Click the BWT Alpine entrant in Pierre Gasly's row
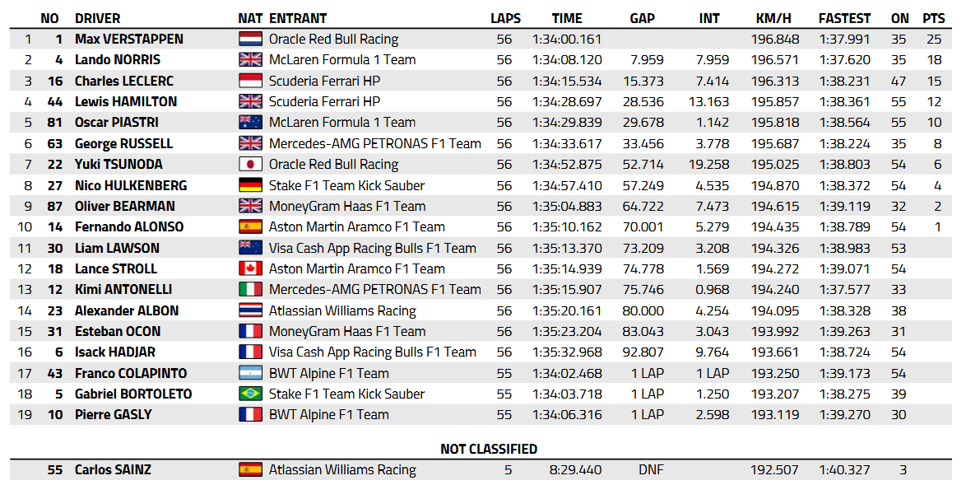 328,414
